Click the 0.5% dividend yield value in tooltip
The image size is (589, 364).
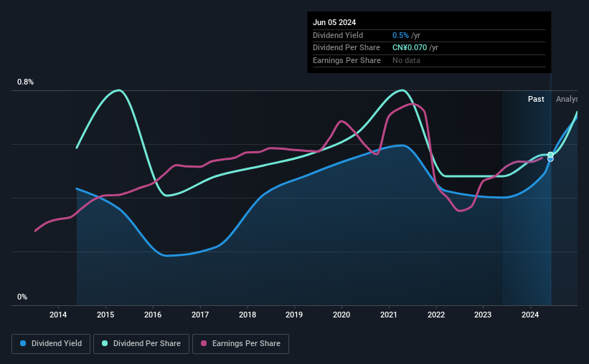tap(400, 35)
